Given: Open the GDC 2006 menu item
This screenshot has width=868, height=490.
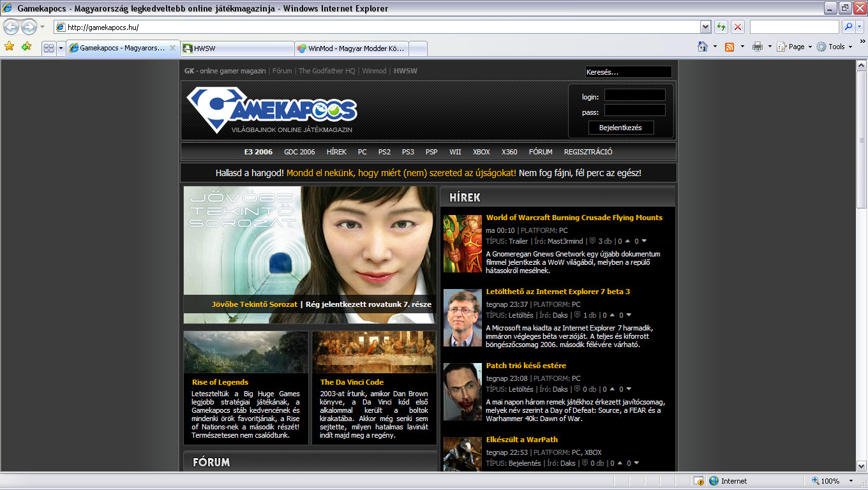Looking at the screenshot, I should click(x=299, y=152).
